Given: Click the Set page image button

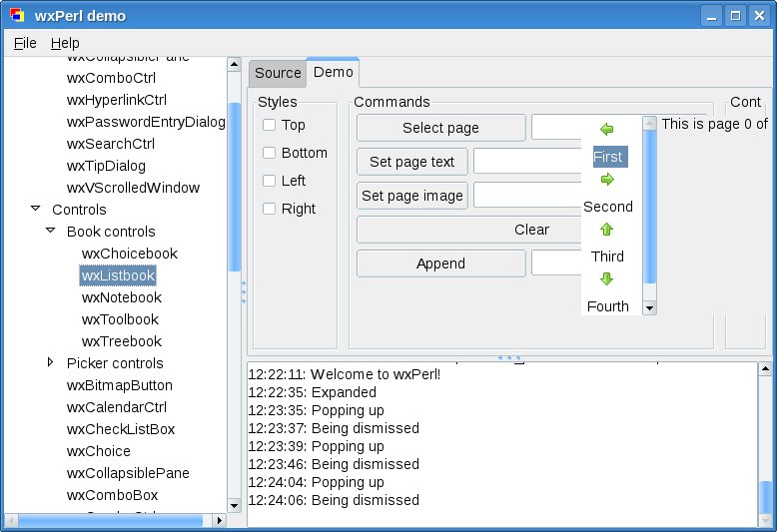Looking at the screenshot, I should pyautogui.click(x=411, y=196).
